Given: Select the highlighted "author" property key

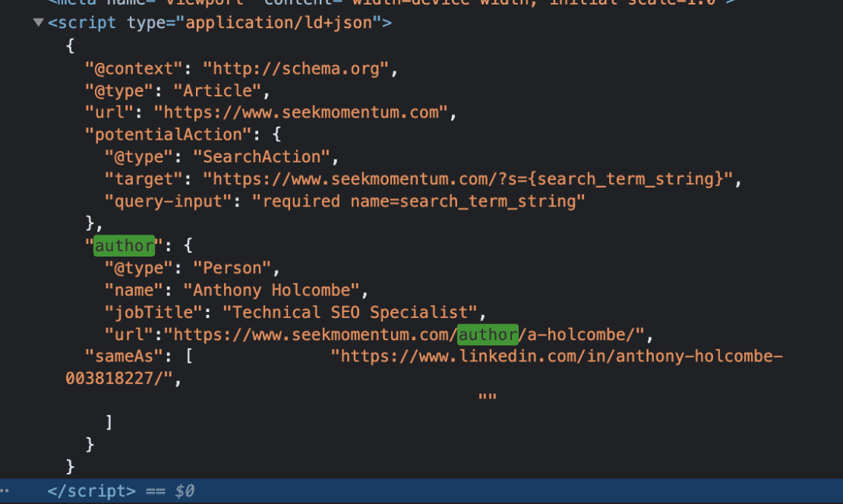Looking at the screenshot, I should pos(124,245).
